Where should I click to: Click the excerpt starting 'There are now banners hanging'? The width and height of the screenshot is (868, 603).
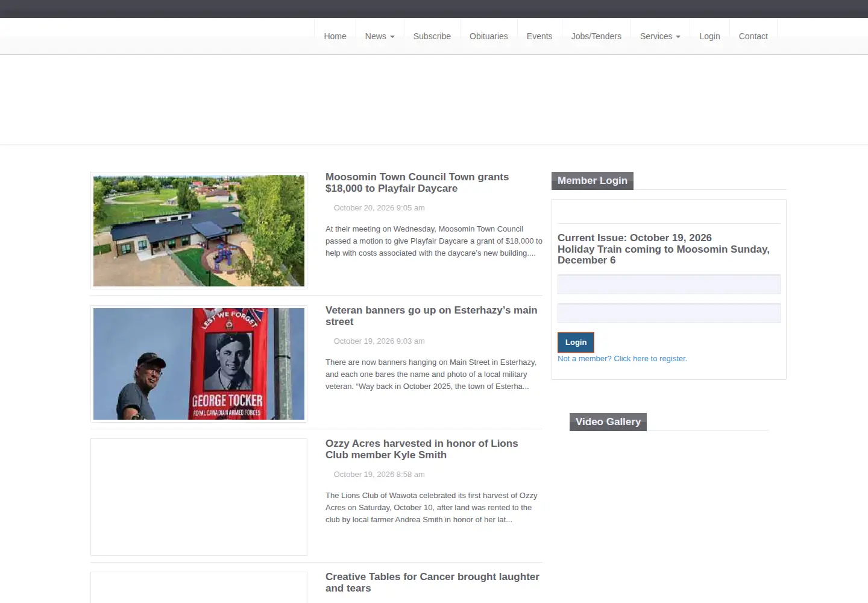431,374
